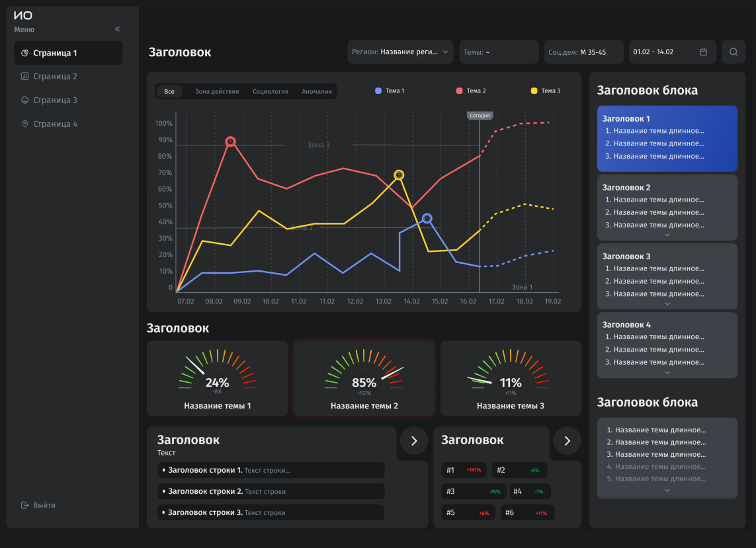Toggle Тема 3 legend series

click(x=545, y=91)
